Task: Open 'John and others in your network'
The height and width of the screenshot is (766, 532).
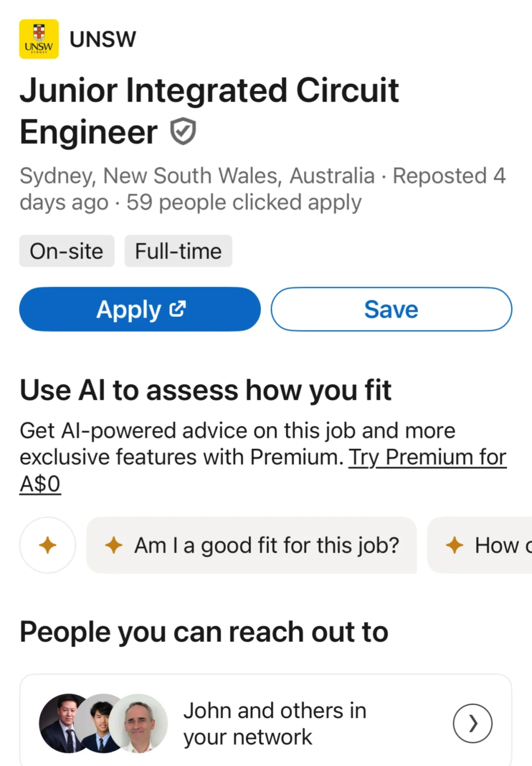Action: point(274,724)
